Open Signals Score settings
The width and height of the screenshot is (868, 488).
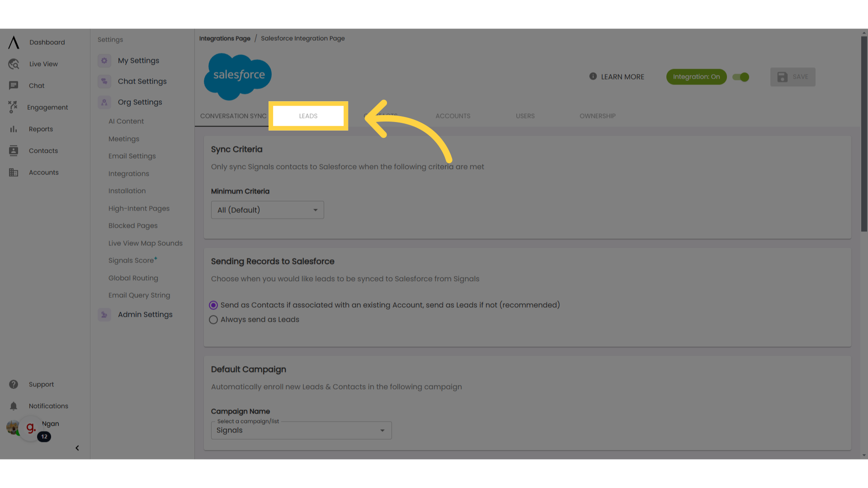pos(132,260)
